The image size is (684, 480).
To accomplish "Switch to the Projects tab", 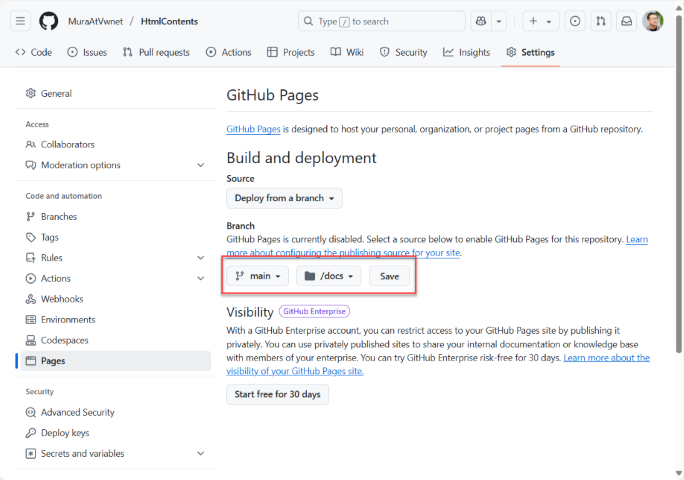I will point(291,52).
